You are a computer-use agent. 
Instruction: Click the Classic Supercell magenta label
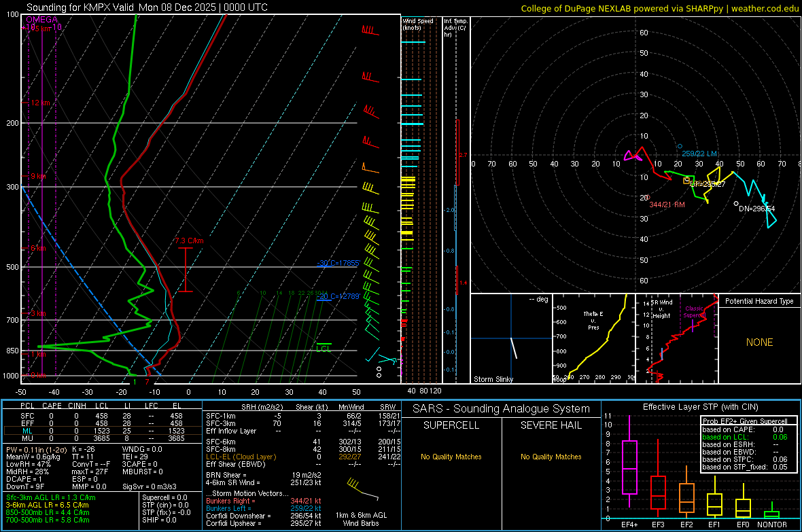[x=694, y=312]
